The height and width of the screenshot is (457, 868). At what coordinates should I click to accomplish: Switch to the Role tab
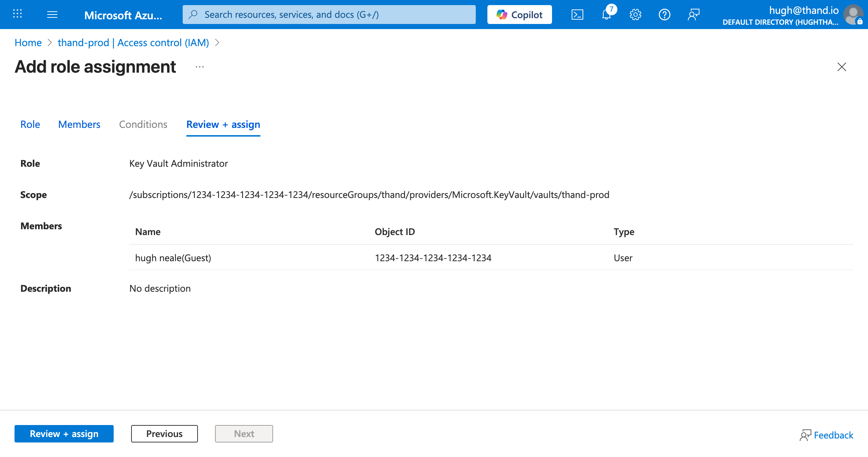(x=30, y=124)
